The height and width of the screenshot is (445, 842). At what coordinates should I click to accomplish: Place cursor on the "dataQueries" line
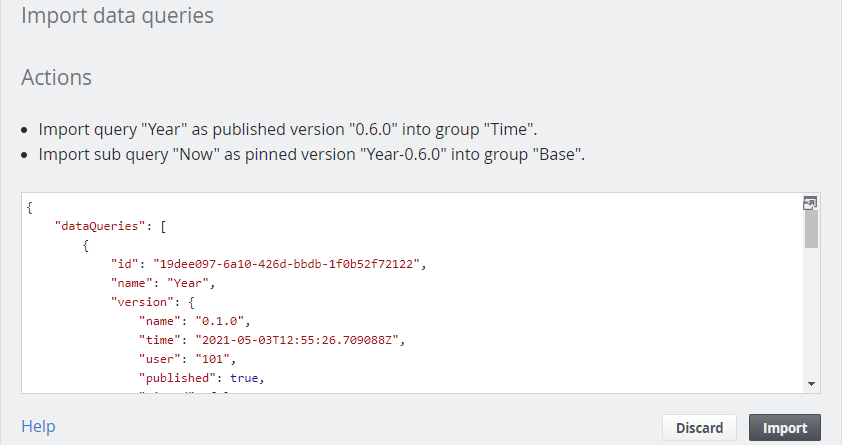[110, 226]
